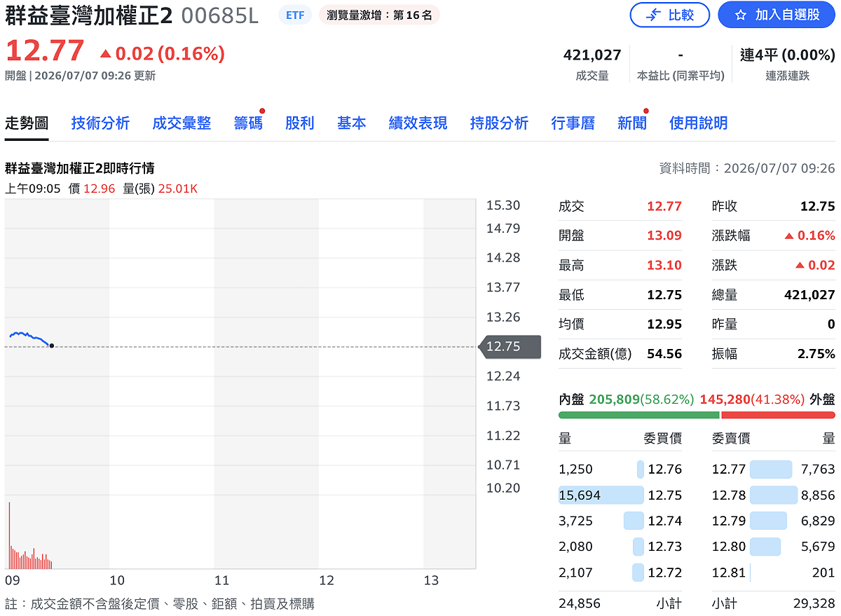This screenshot has width=841, height=616.
Task: Click the ask subtotal 29,328
Action: coord(814,603)
